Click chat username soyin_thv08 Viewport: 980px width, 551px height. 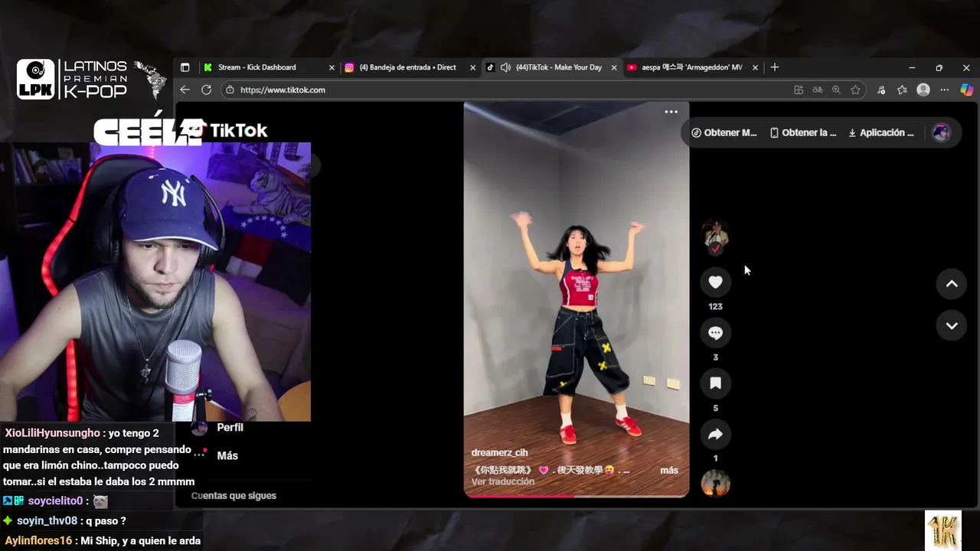pyautogui.click(x=47, y=521)
